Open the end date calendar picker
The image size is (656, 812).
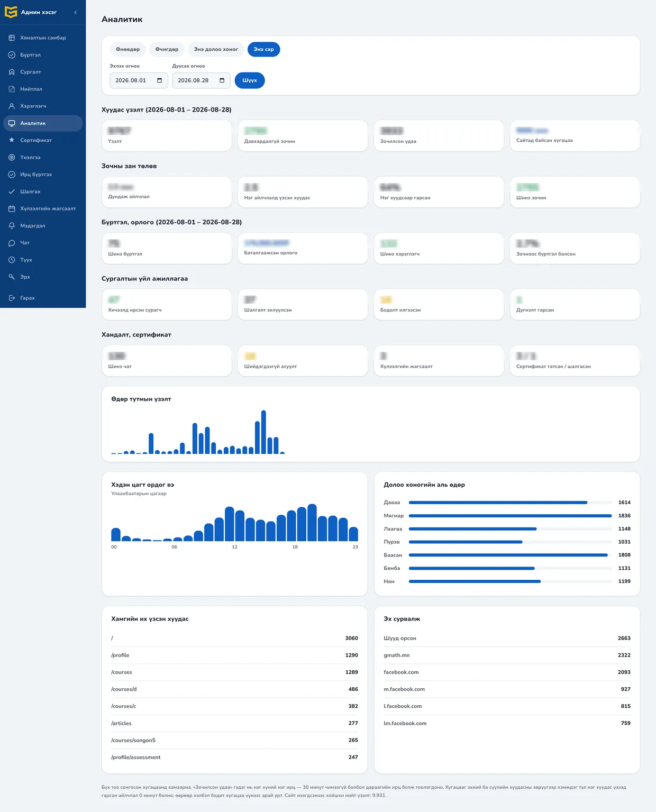click(x=222, y=80)
